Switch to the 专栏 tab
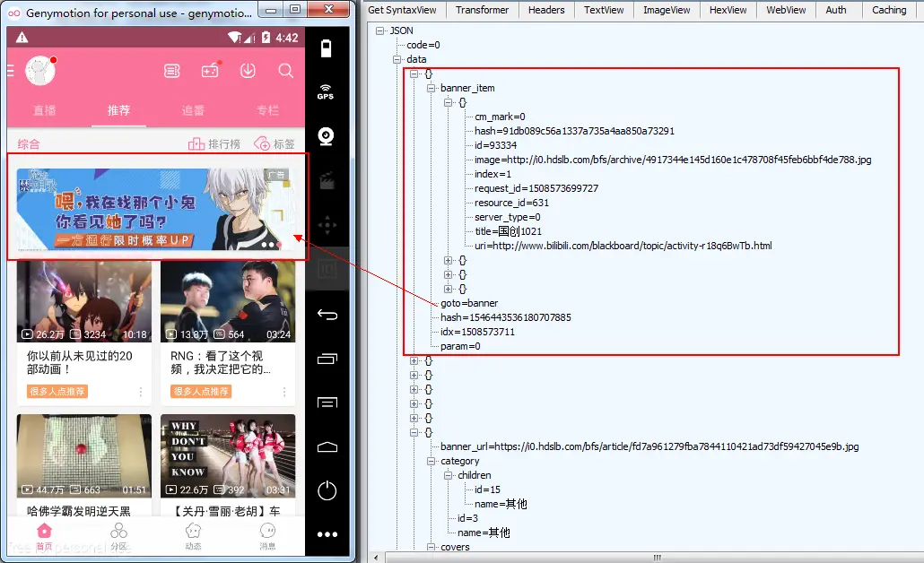The width and height of the screenshot is (924, 563). coord(267,110)
